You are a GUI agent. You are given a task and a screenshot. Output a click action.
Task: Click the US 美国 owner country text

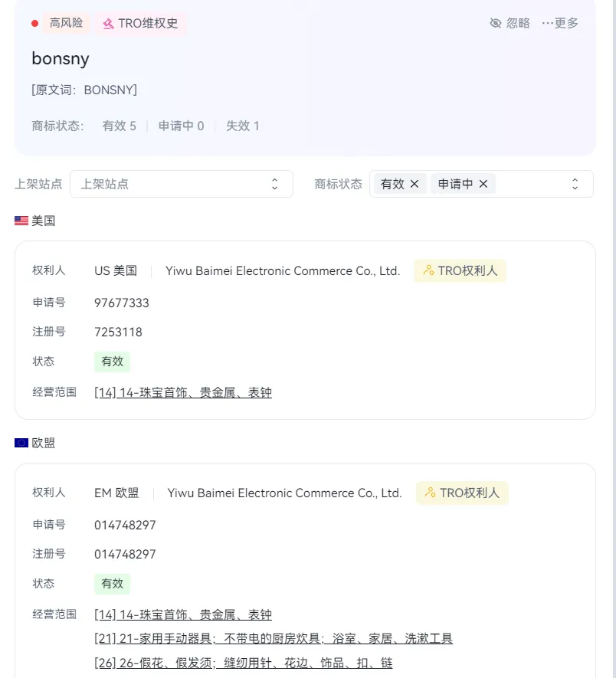[116, 270]
